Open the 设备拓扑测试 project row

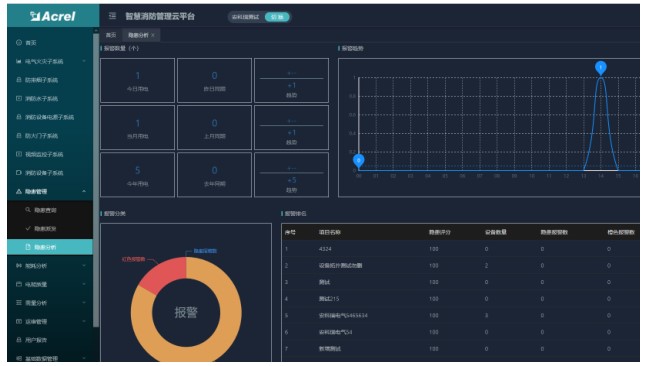[x=461, y=266]
